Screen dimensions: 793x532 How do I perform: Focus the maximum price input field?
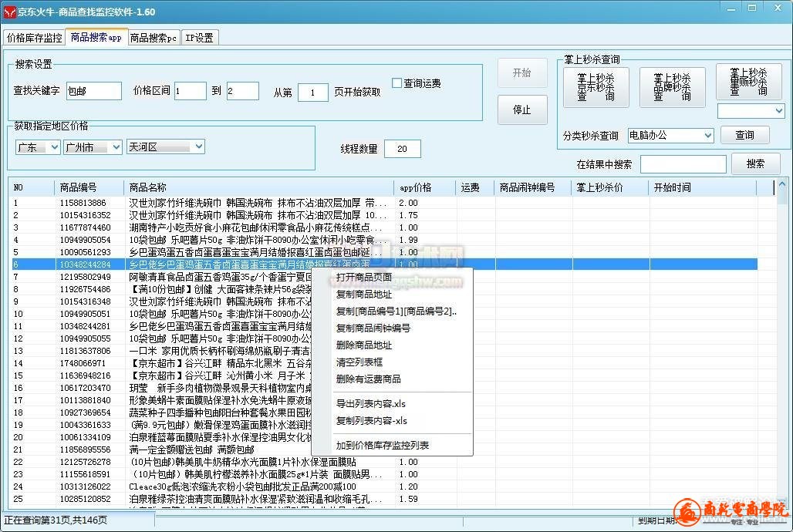pyautogui.click(x=243, y=91)
